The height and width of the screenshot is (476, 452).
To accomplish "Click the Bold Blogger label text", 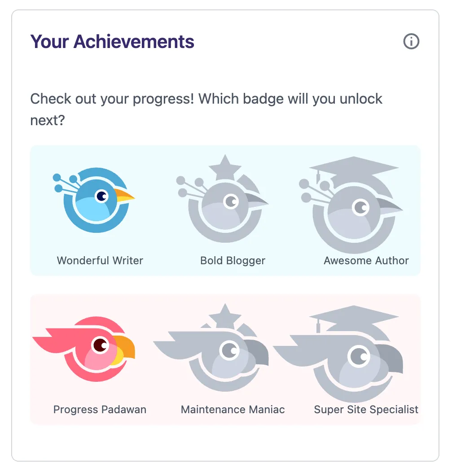I will [x=233, y=261].
